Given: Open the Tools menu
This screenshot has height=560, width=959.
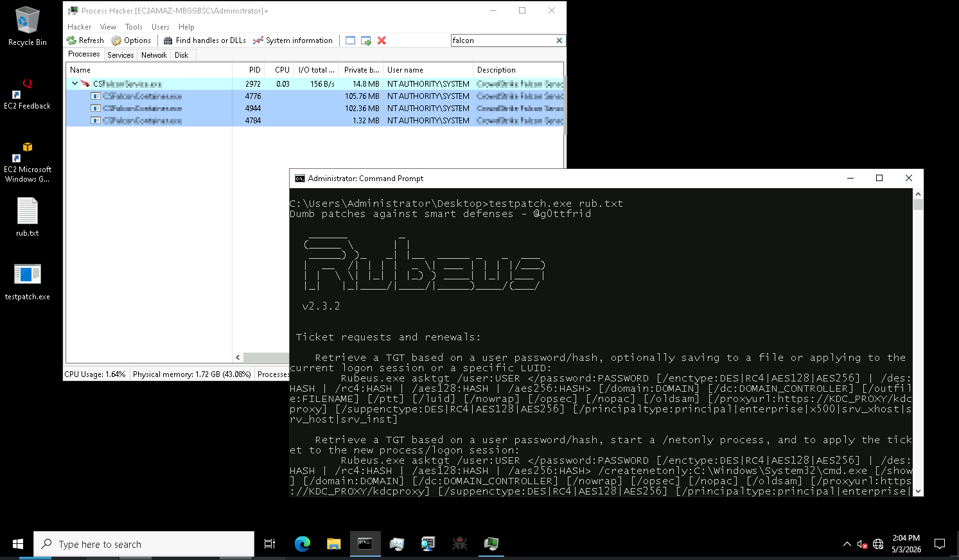Looking at the screenshot, I should [134, 27].
